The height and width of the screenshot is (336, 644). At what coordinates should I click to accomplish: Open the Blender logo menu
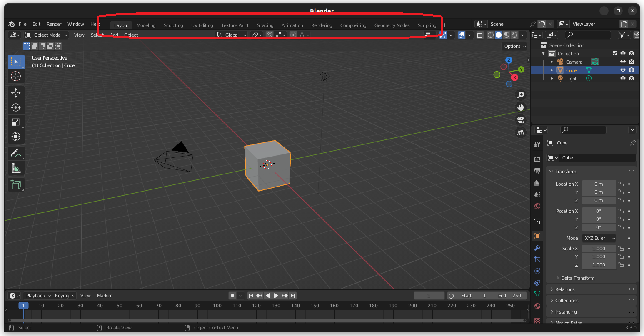coord(11,24)
